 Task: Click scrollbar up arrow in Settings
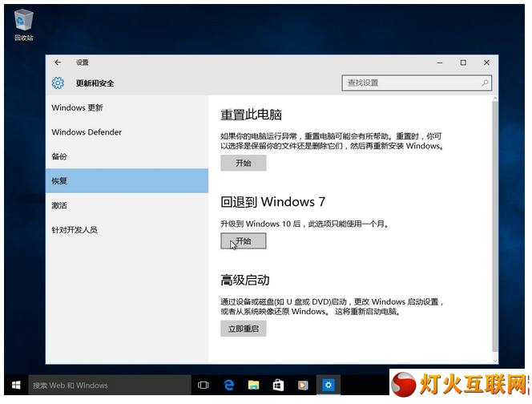tap(495, 99)
